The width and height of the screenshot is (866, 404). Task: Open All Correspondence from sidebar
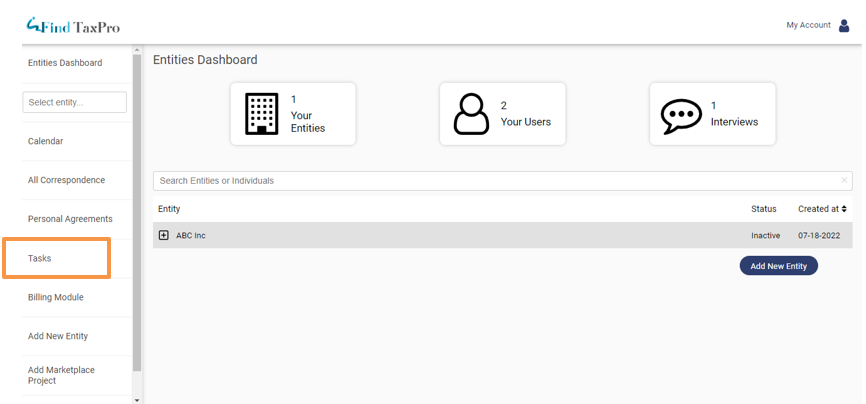(x=66, y=180)
